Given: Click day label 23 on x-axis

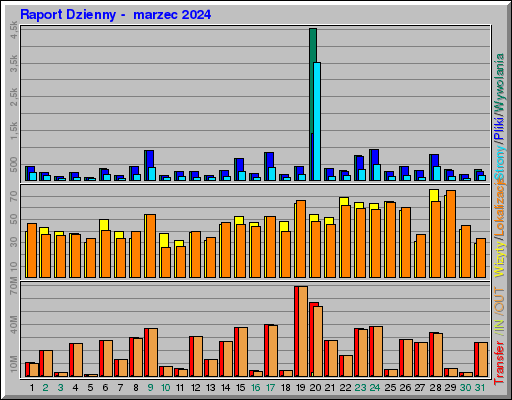Looking at the screenshot, I should 360,388.
